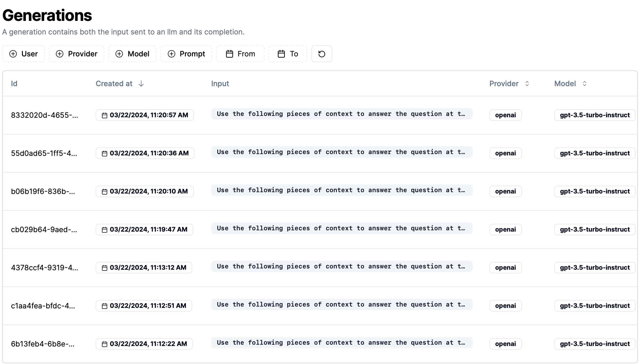The image size is (639, 364).
Task: Toggle the Provider column sort chevrons
Action: pos(527,84)
